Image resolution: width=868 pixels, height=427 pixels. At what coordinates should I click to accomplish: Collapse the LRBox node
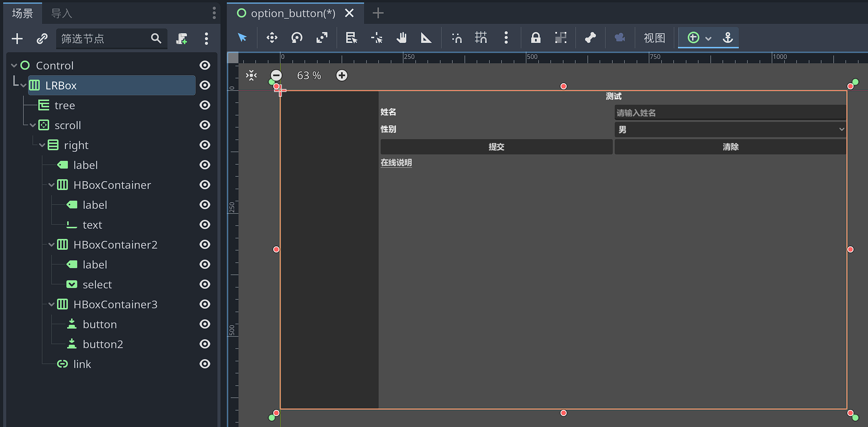23,85
